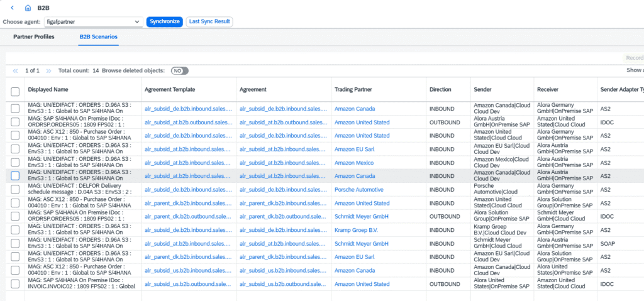
Task: Click Amazon Mexico|Cloud Dev sender cell
Action: (x=501, y=163)
